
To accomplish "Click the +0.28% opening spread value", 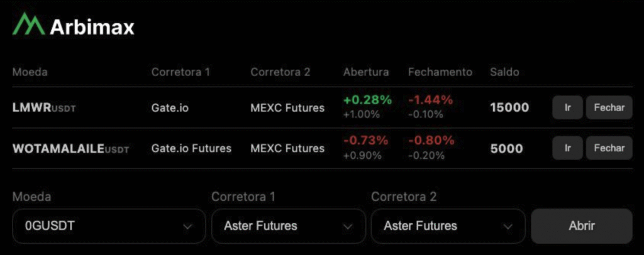I will point(367,100).
